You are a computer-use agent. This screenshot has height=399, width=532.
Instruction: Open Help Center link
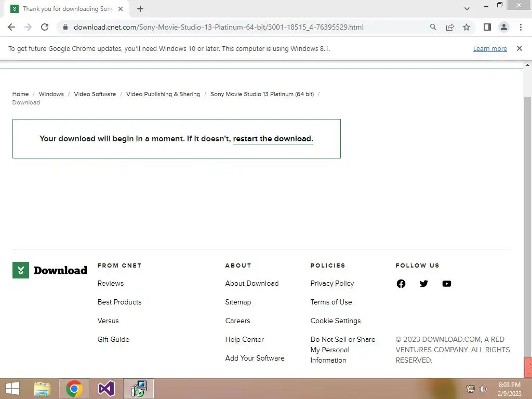click(x=244, y=339)
